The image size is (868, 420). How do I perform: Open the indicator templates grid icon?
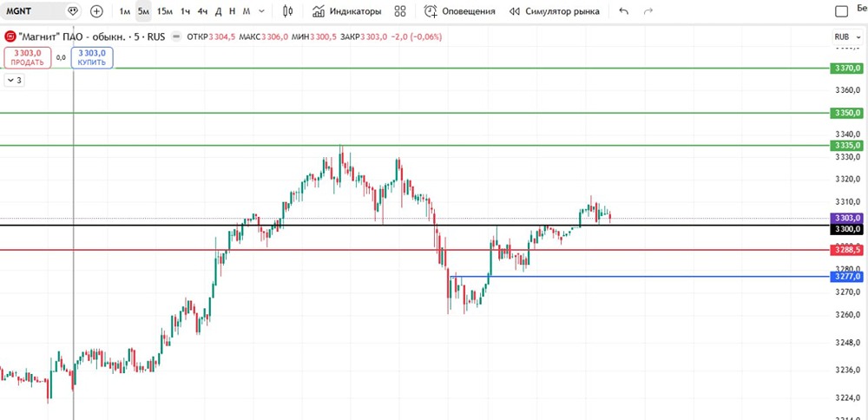[x=400, y=11]
